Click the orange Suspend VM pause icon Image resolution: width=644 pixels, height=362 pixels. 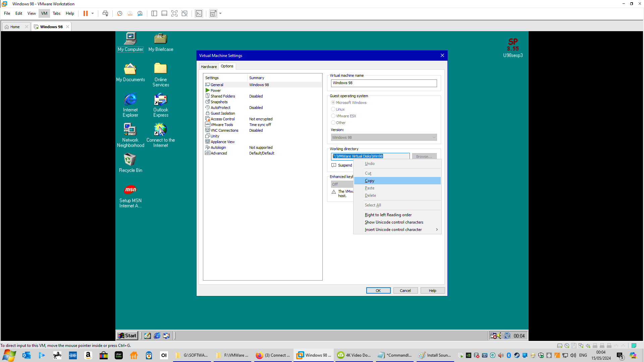click(x=86, y=13)
